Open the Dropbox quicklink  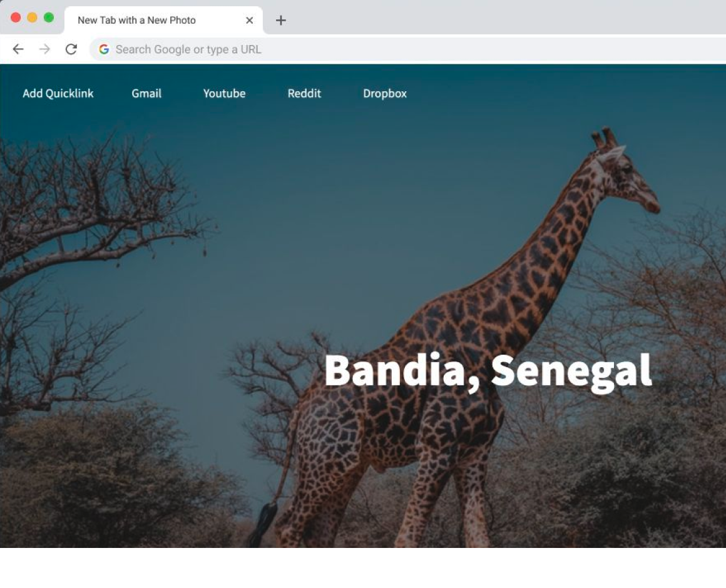385,93
